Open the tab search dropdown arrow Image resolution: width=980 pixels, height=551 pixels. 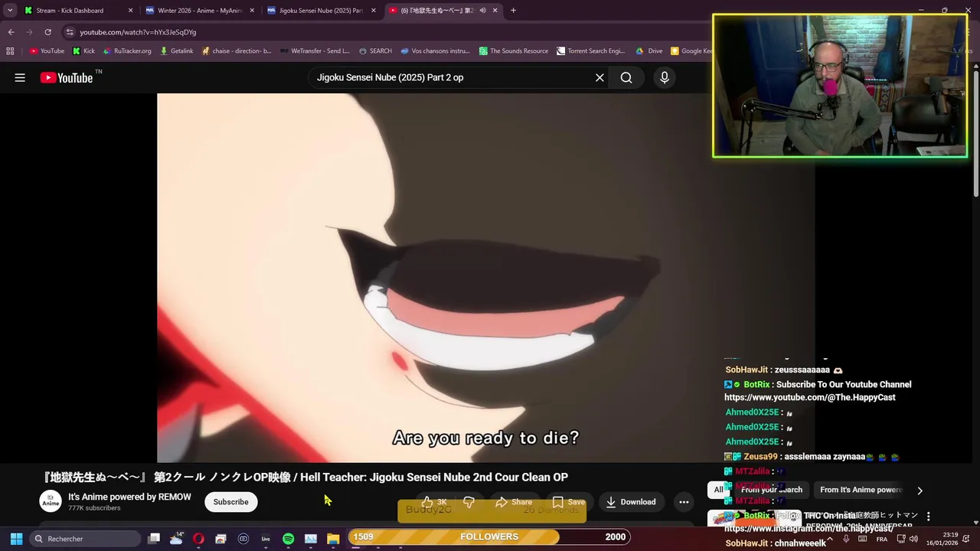click(x=10, y=11)
